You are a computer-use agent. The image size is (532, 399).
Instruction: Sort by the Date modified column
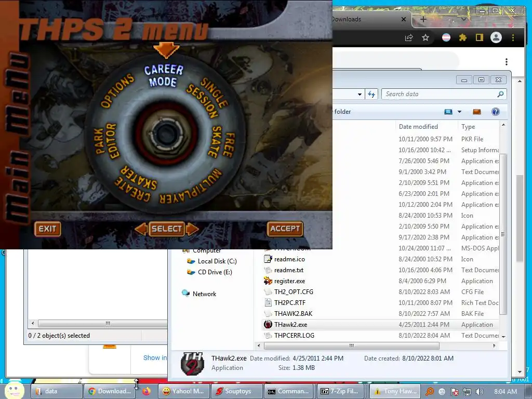click(x=426, y=127)
